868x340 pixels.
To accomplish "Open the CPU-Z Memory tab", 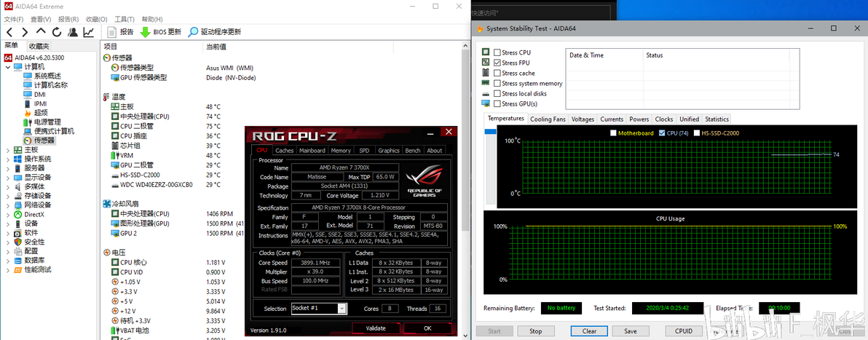I will (341, 150).
